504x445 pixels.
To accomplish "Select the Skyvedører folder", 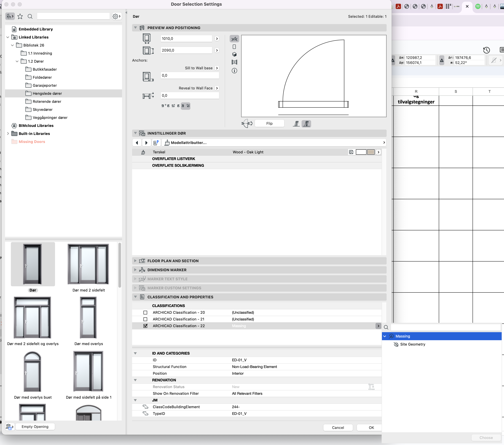I will click(42, 110).
